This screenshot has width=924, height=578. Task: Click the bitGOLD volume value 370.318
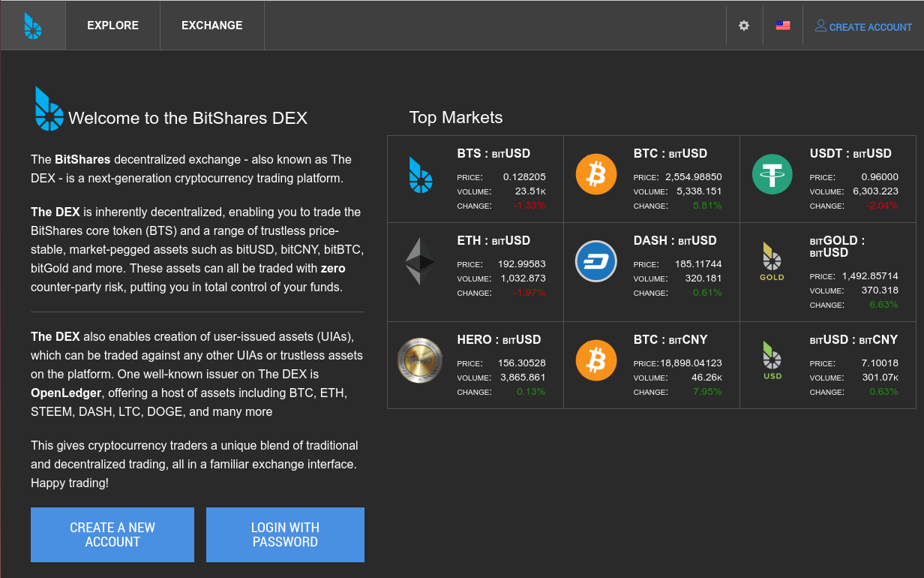[880, 291]
